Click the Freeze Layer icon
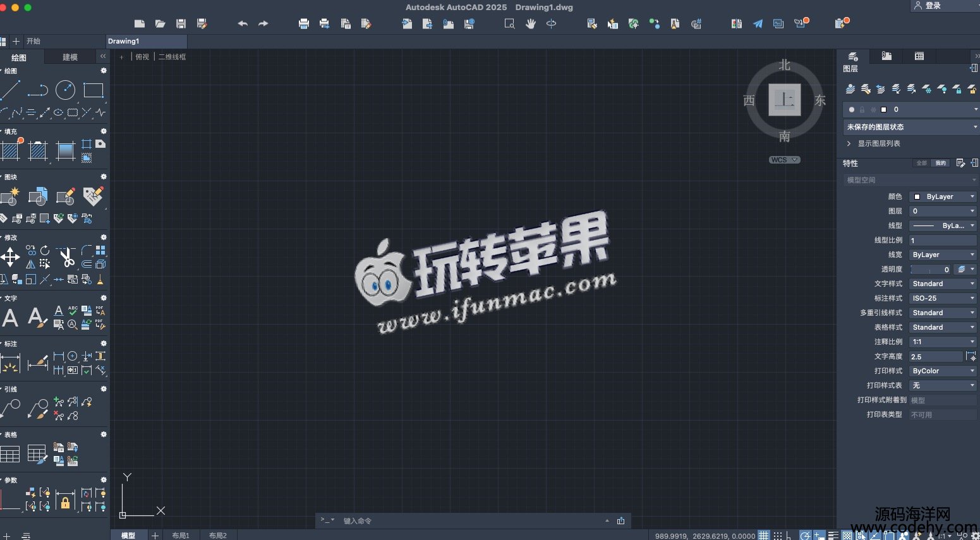This screenshot has width=980, height=540. click(x=927, y=89)
